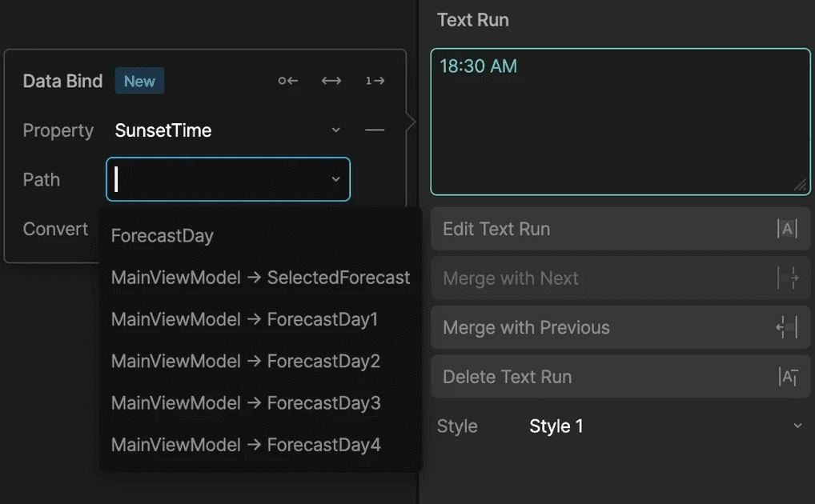Select the two-way binding arrow icon

(x=331, y=81)
